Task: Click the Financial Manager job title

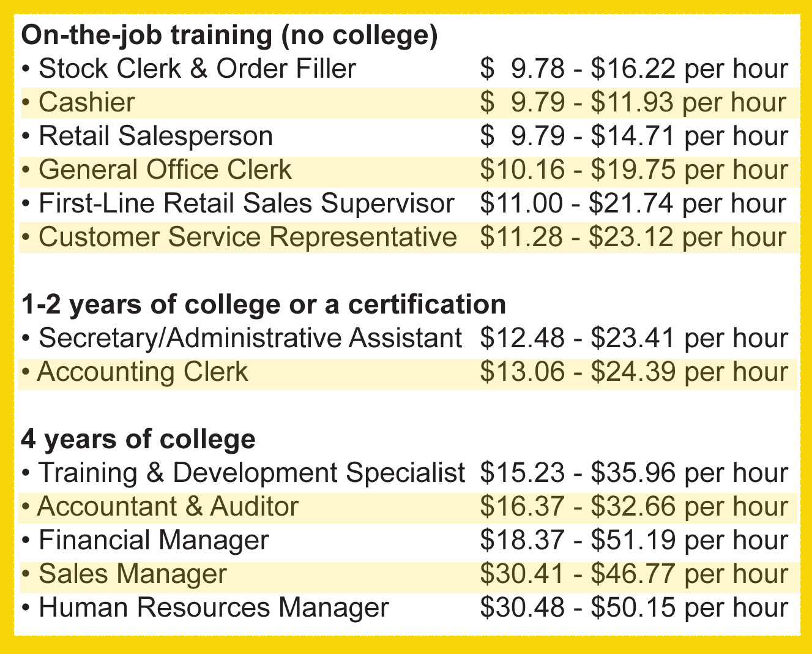Action: (x=154, y=540)
